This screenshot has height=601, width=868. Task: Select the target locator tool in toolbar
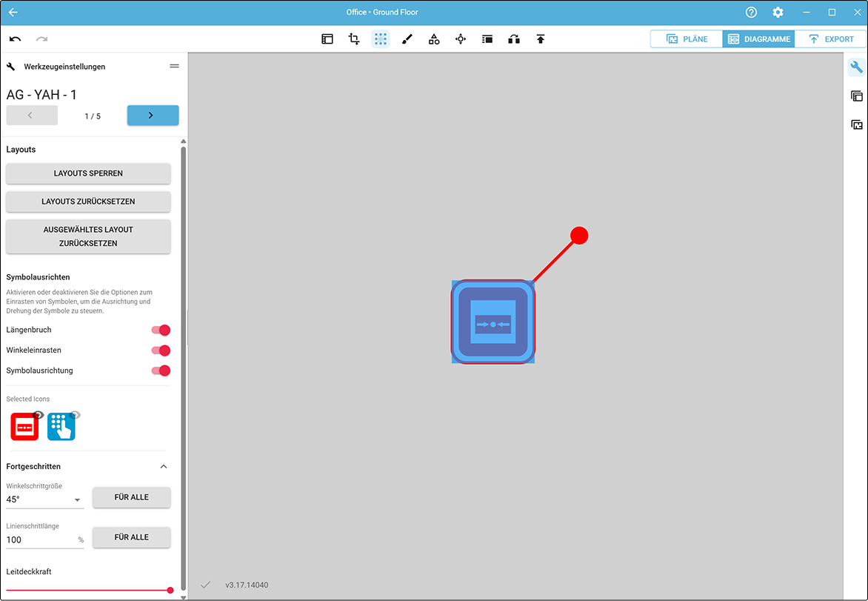point(461,39)
